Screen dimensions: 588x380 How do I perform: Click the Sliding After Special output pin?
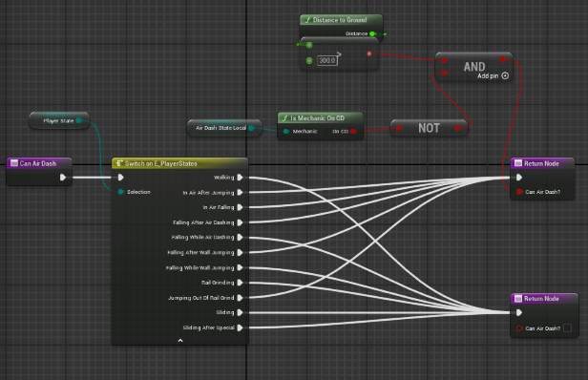tap(240, 327)
